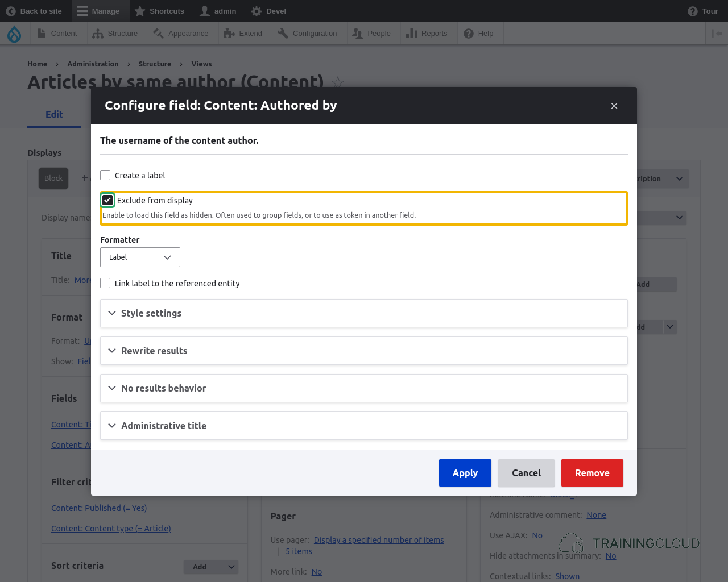Go to Structure breadcrumb link
Viewport: 728px width, 582px height.
(x=155, y=64)
